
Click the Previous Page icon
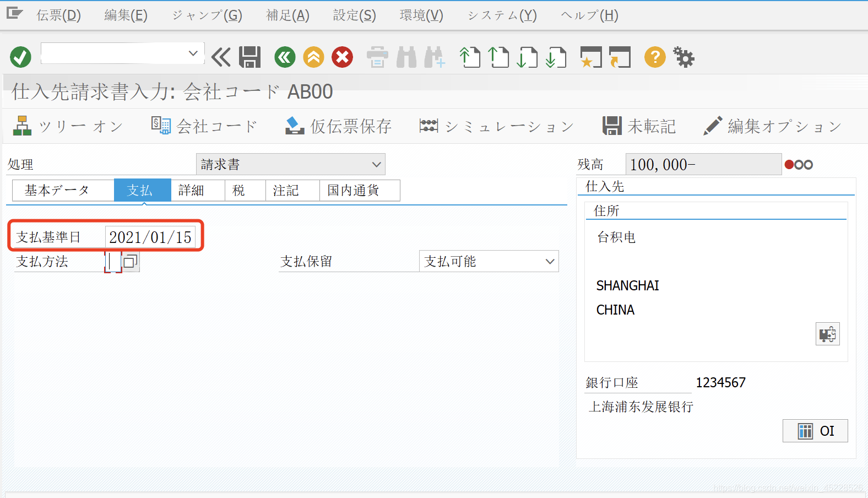point(498,57)
